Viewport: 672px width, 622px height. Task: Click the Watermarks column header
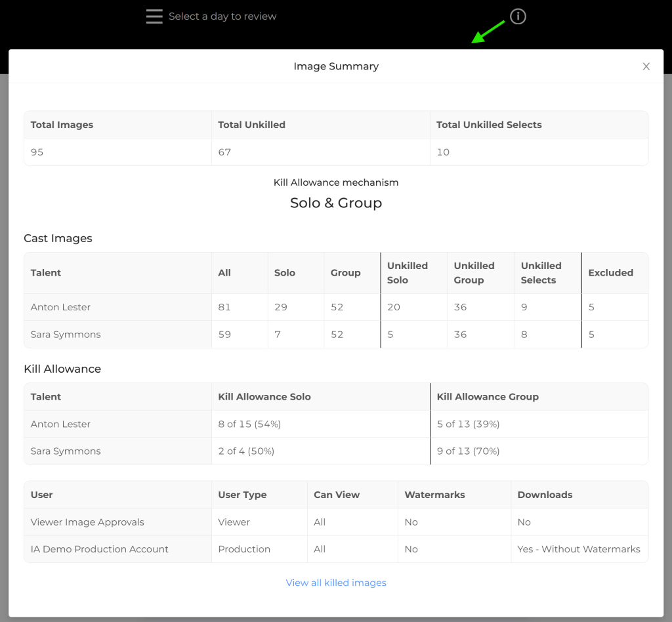point(434,495)
